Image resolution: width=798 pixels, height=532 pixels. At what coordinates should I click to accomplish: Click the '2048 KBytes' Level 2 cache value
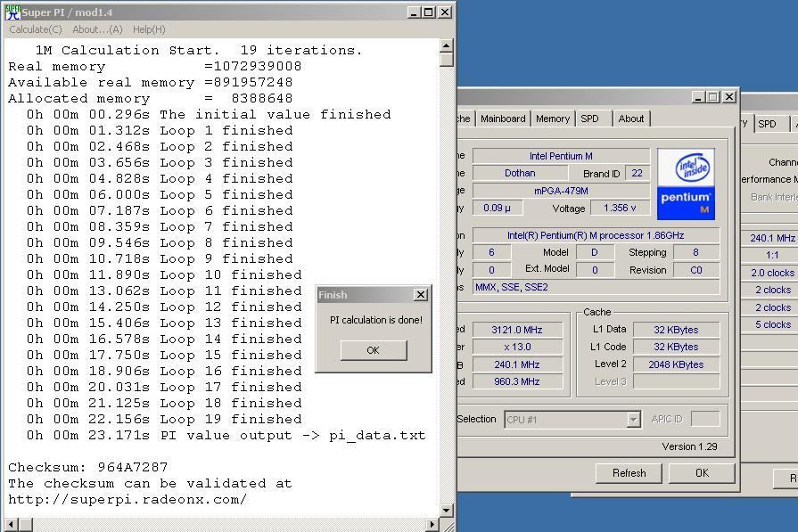(x=676, y=364)
